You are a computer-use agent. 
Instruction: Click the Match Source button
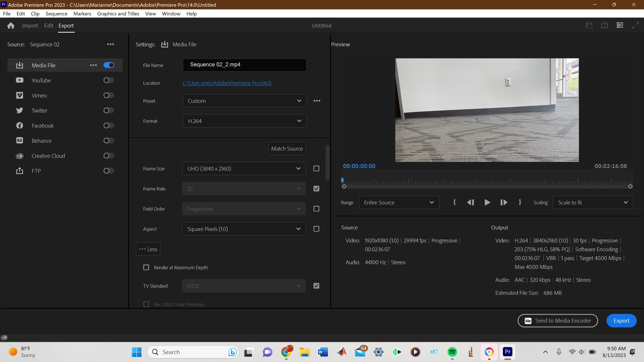287,149
